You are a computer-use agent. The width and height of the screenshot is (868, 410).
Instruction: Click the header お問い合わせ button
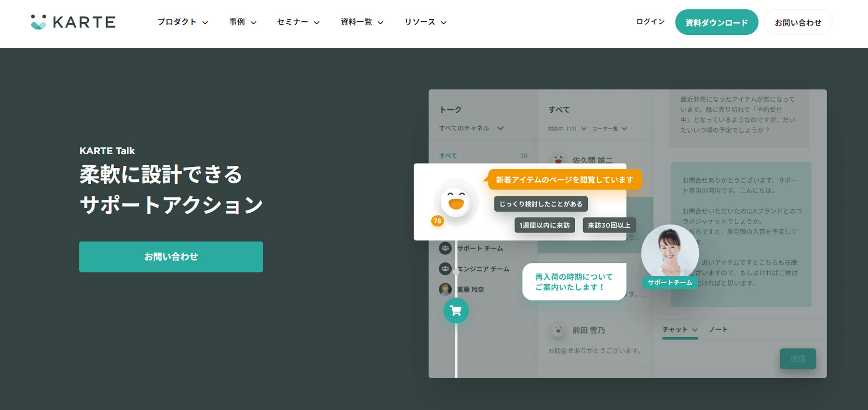[798, 22]
